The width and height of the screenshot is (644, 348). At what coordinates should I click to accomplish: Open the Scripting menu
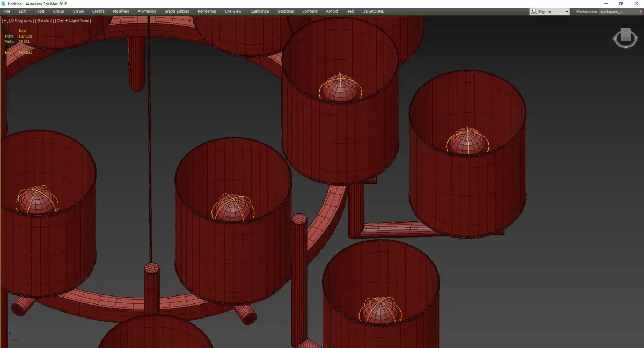click(x=286, y=11)
